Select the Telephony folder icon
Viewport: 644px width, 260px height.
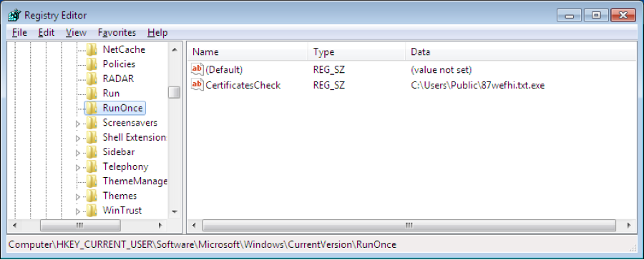pyautogui.click(x=92, y=167)
